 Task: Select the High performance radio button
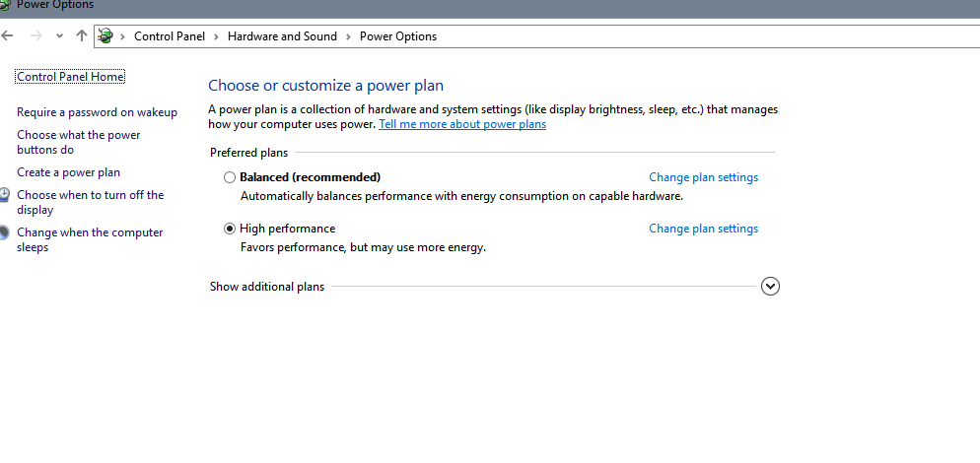coord(230,229)
